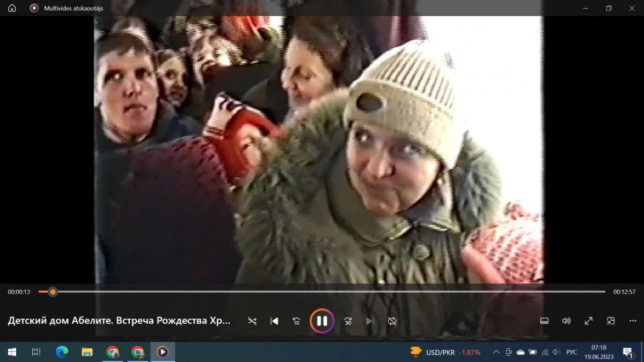
Task: Open File Explorer from the taskbar
Action: click(87, 352)
